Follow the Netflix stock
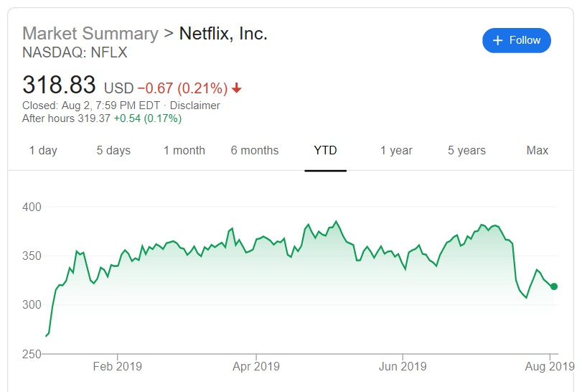 [x=517, y=40]
